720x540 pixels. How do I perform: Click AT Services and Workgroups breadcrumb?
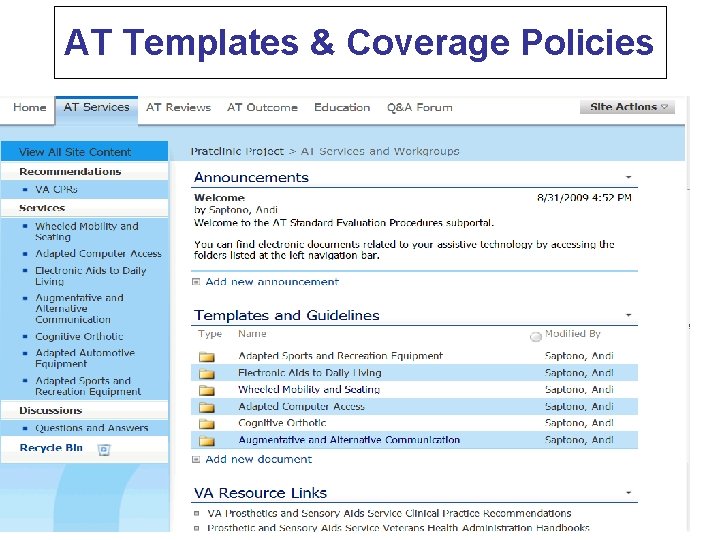[x=380, y=152]
